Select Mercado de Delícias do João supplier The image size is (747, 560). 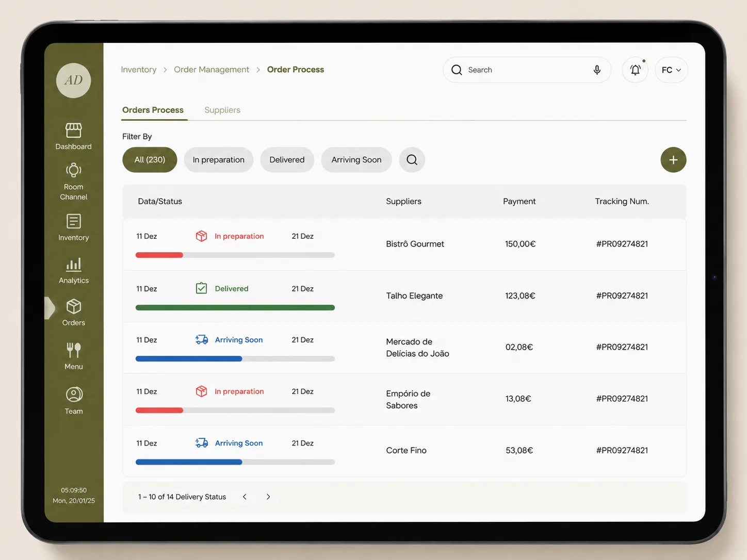418,348
